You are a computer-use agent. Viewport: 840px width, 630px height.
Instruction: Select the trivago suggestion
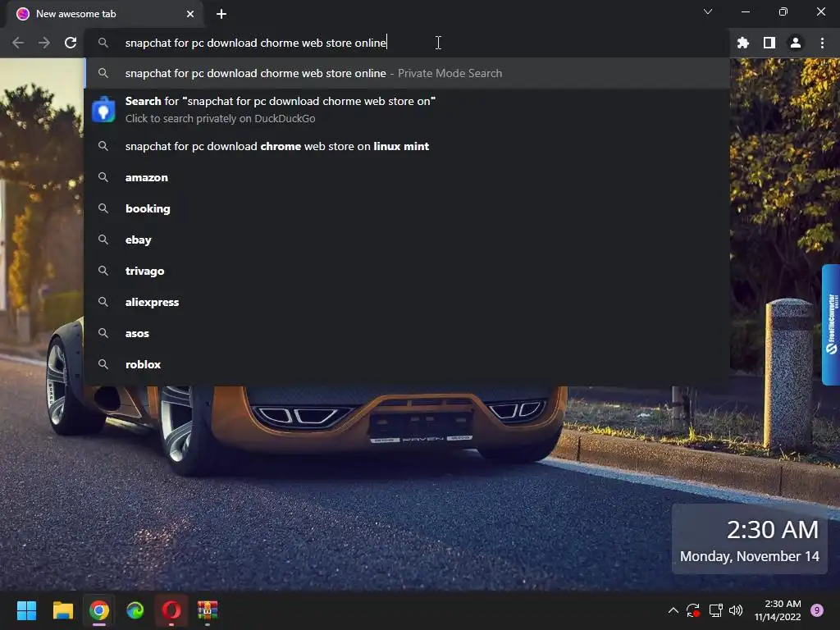tap(407, 271)
